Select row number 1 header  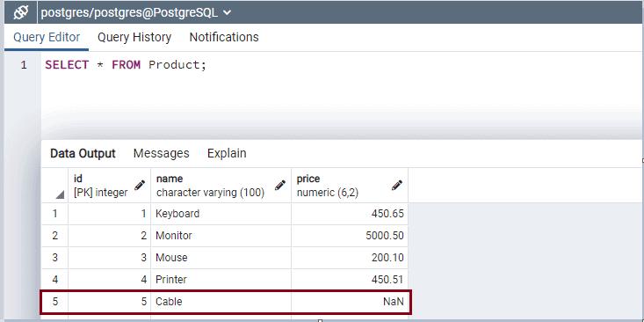pos(54,214)
